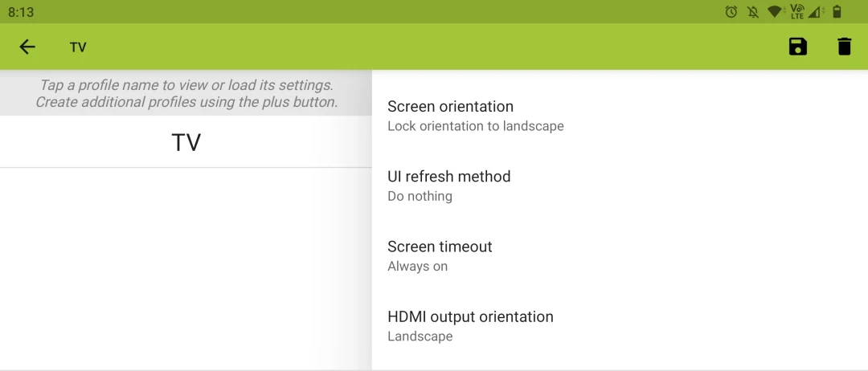
Task: Delete the TV profile using trash icon
Action: click(x=844, y=47)
